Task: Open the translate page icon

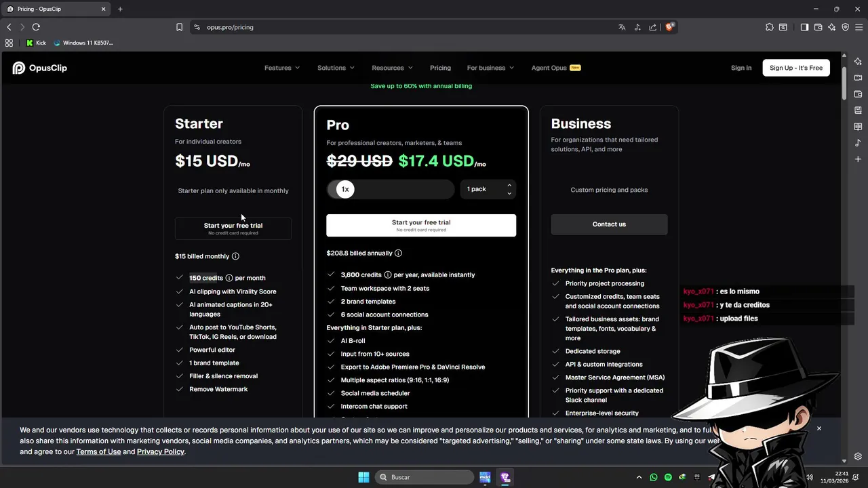Action: 622,27
